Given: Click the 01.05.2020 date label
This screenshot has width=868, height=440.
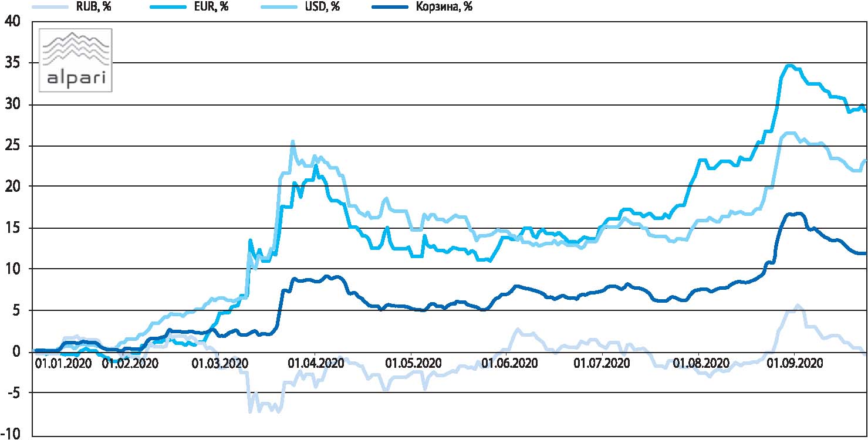Looking at the screenshot, I should pyautogui.click(x=413, y=364).
